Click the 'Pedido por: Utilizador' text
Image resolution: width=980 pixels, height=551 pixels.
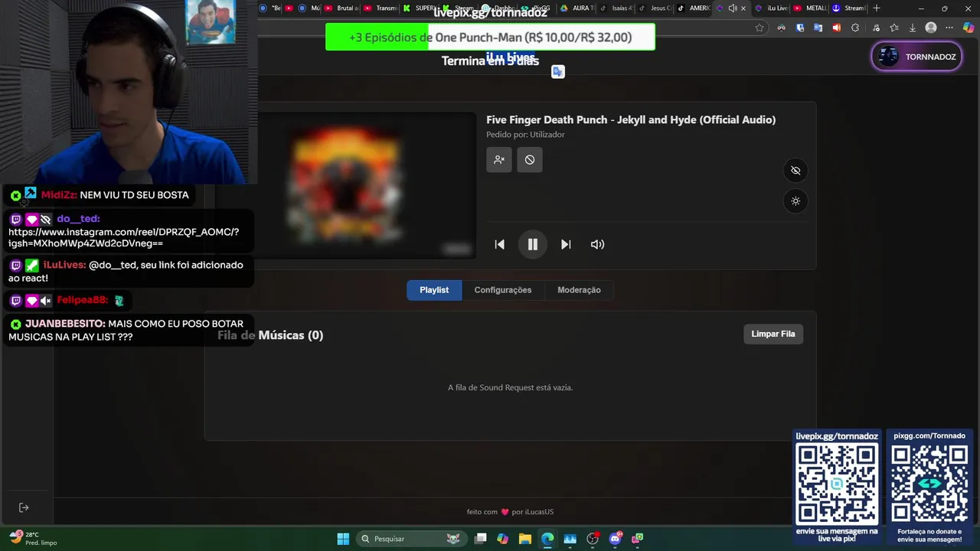click(x=525, y=135)
